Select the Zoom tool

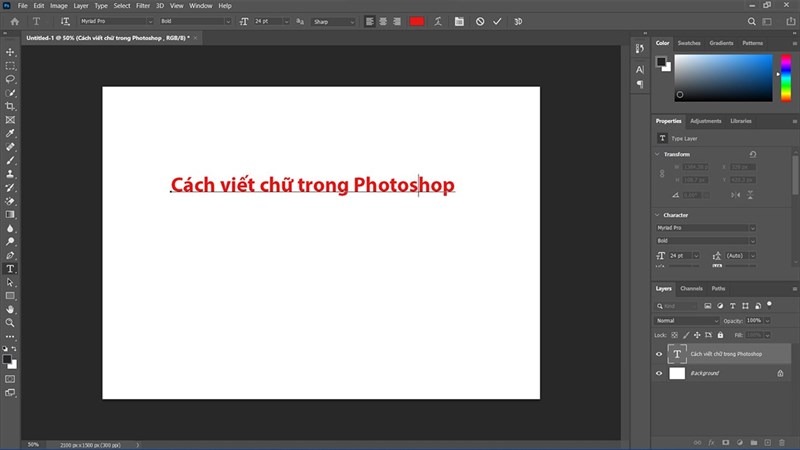[x=10, y=322]
